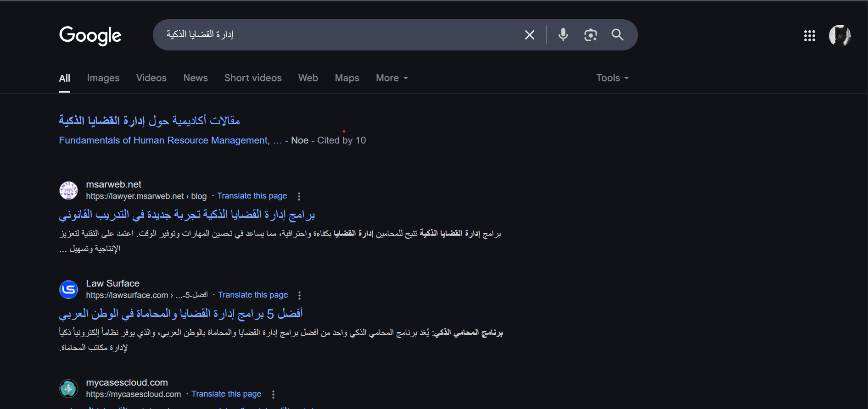Image resolution: width=868 pixels, height=409 pixels.
Task: Switch to the Videos tab
Action: (x=151, y=78)
